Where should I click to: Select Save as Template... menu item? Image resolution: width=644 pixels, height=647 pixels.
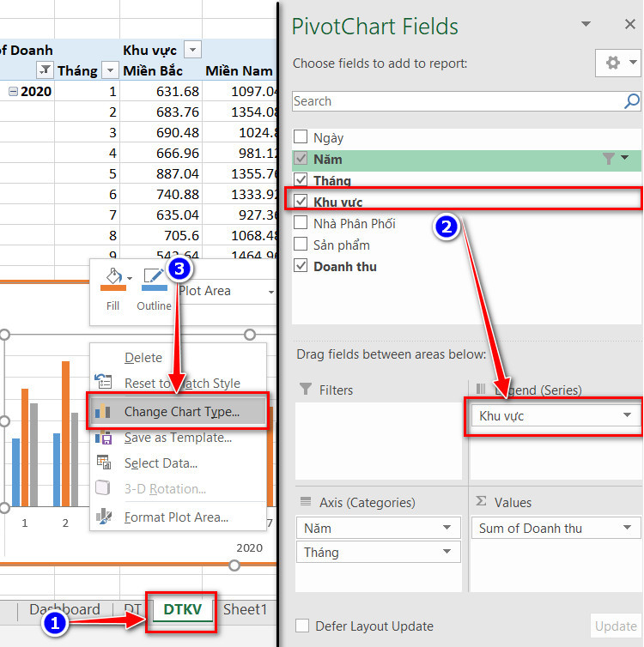179,438
